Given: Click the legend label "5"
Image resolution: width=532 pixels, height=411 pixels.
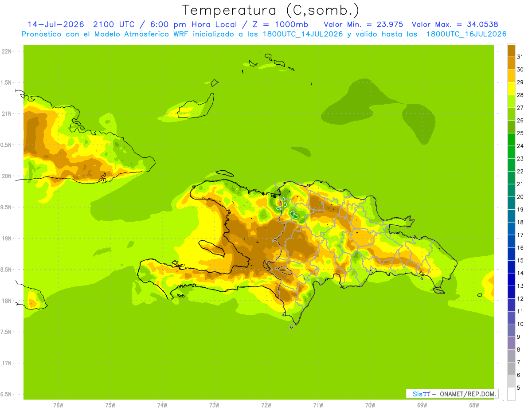Looking at the screenshot, I should point(518,388).
